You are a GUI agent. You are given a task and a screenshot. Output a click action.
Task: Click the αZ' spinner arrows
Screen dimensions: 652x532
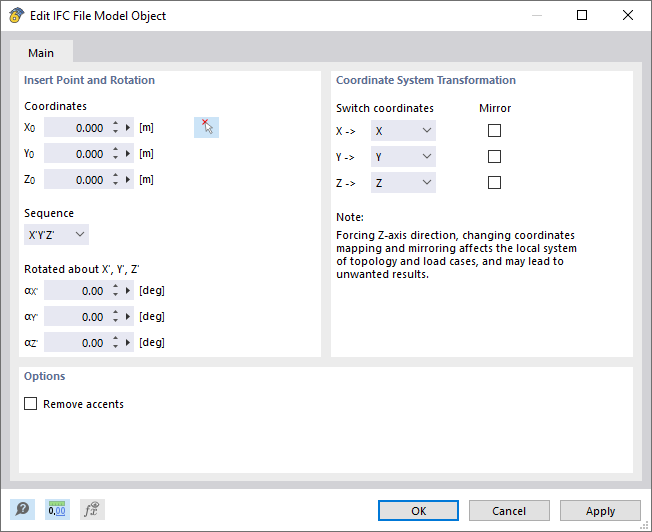tap(115, 343)
